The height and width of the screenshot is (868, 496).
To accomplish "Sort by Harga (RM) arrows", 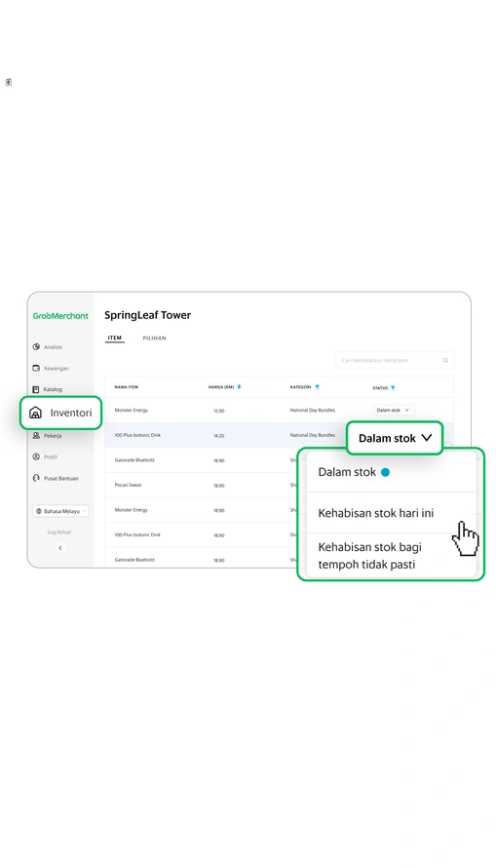I will click(x=239, y=387).
